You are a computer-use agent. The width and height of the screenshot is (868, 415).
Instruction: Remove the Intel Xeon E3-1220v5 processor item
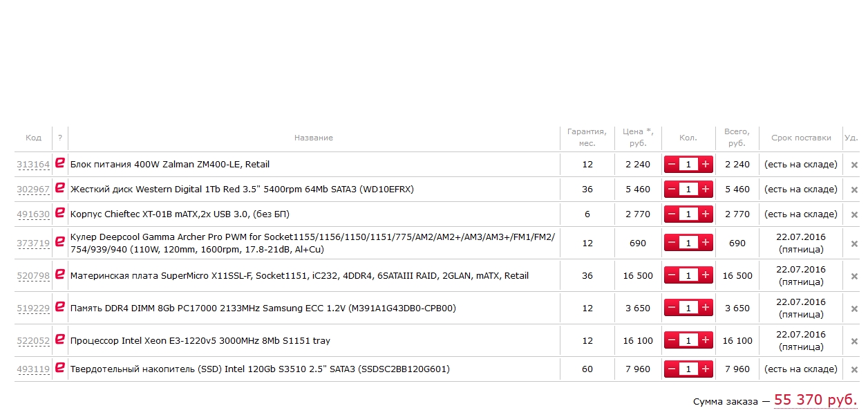(x=854, y=342)
